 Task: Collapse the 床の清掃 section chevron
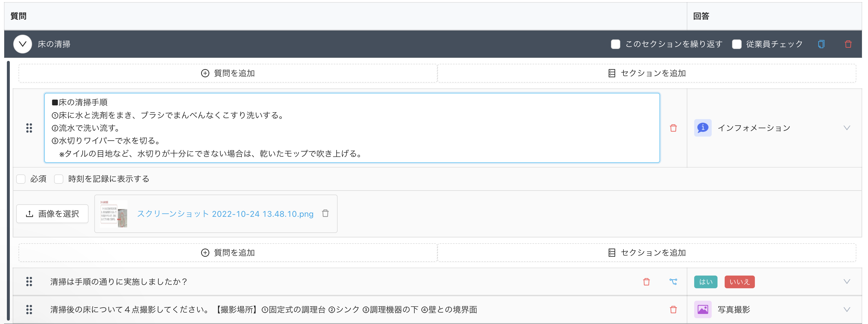tap(23, 44)
